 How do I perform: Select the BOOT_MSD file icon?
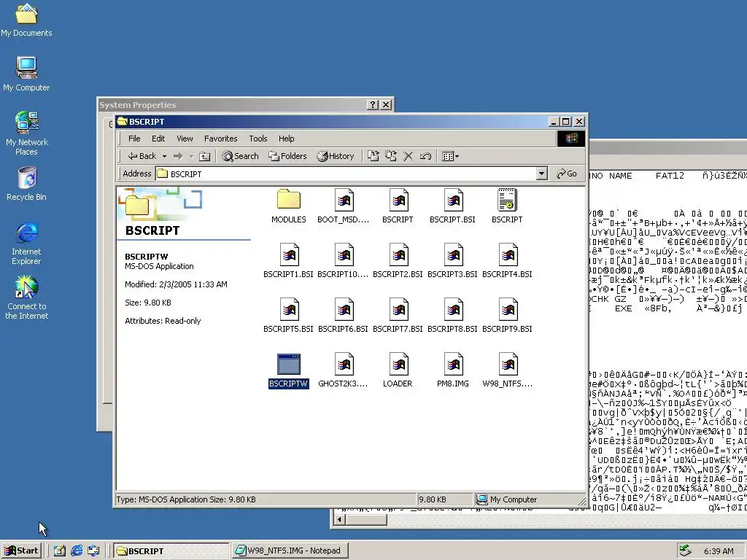(344, 200)
